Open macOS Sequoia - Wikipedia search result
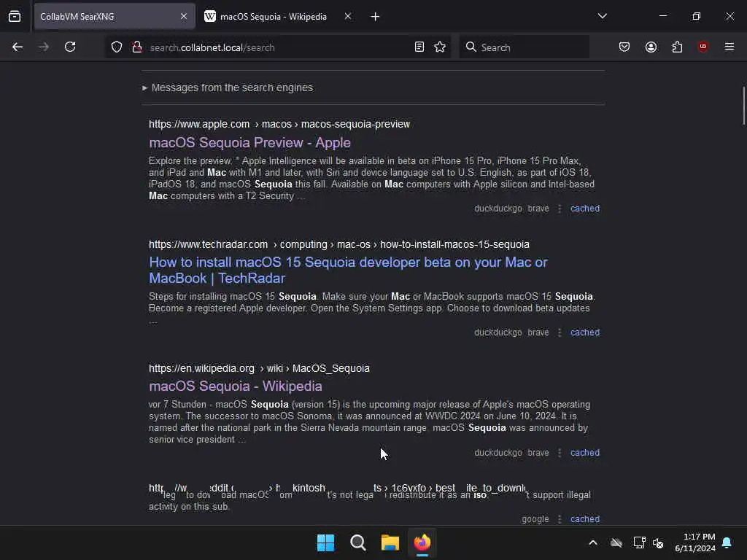The width and height of the screenshot is (747, 560). click(236, 386)
